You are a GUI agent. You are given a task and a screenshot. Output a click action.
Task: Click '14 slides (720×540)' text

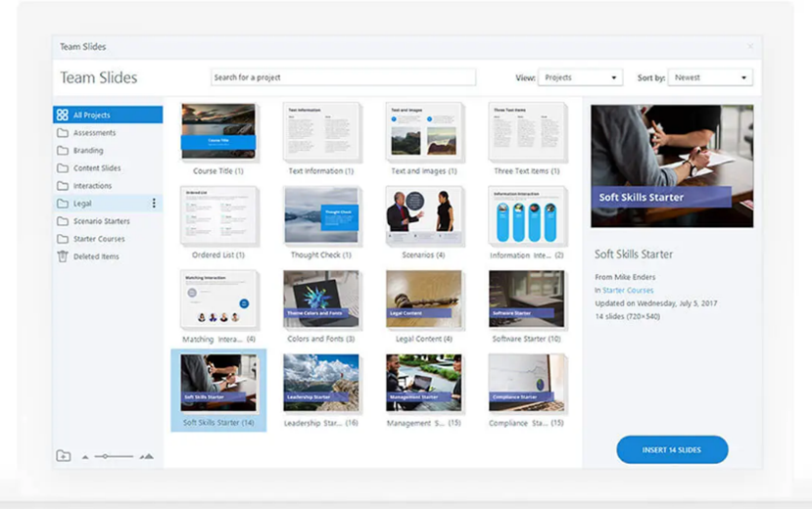(x=628, y=316)
